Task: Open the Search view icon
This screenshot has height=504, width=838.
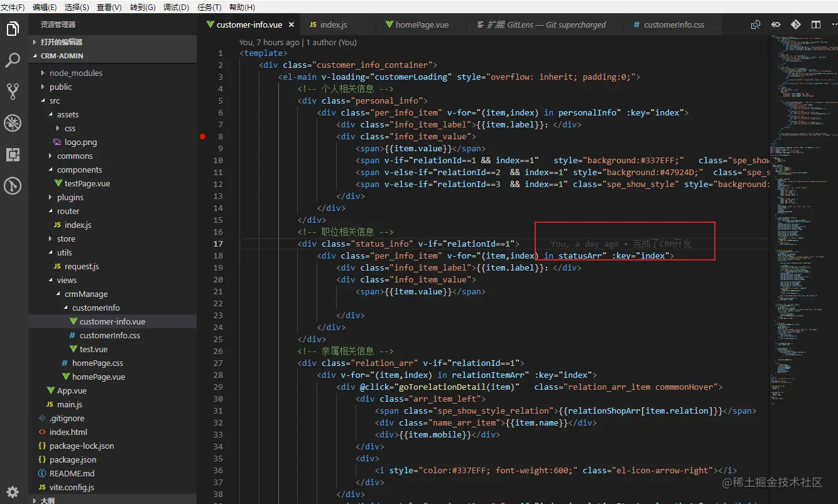Action: (13, 60)
